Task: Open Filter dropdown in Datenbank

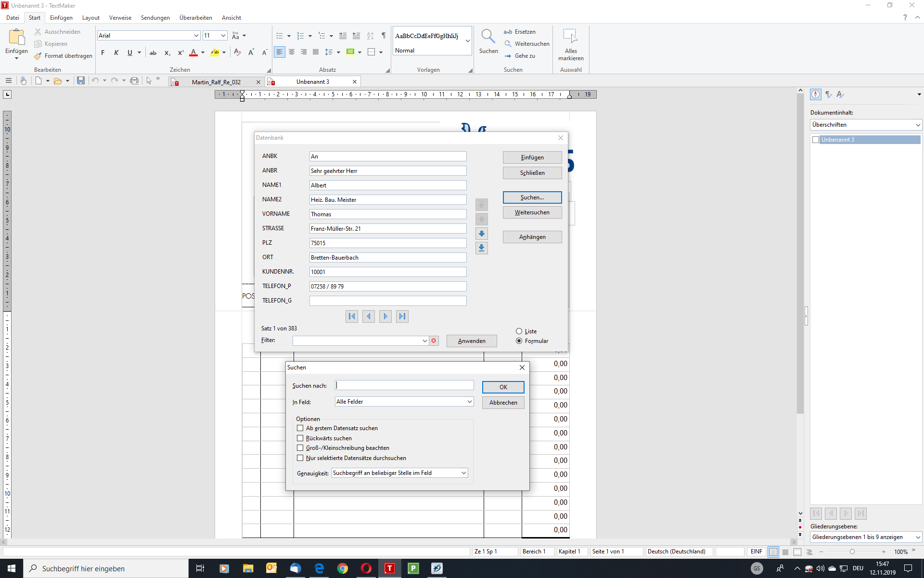Action: coord(424,341)
